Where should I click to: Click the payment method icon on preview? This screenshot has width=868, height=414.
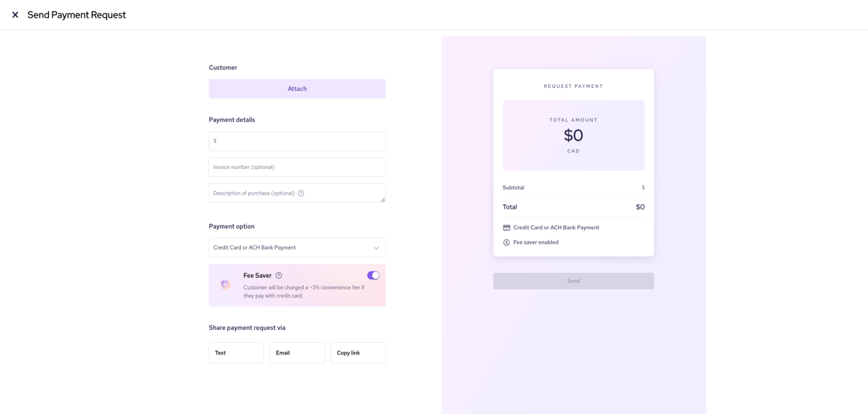tap(506, 228)
